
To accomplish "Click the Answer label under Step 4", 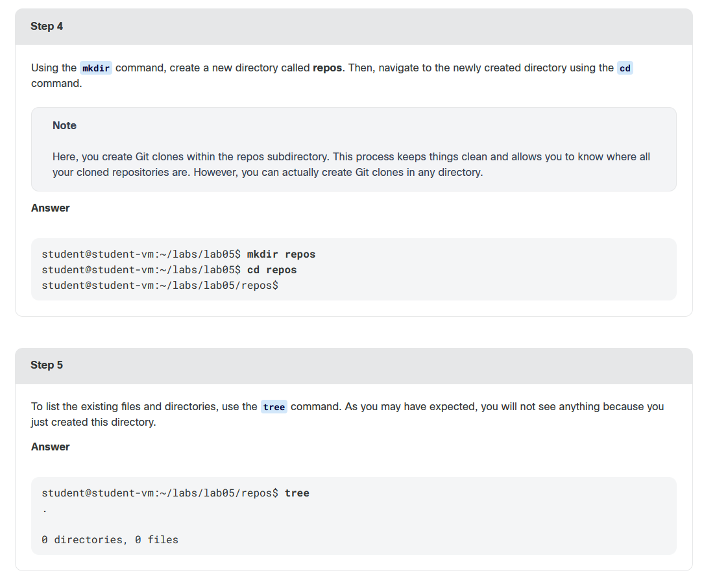I will tap(50, 208).
